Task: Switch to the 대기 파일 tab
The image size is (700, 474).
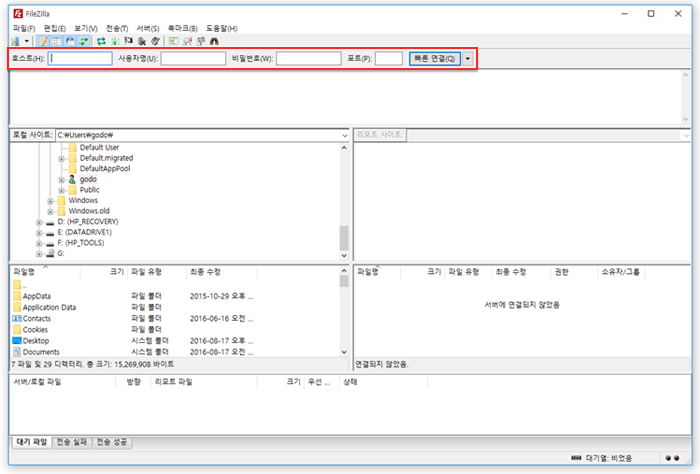Action: (x=32, y=442)
